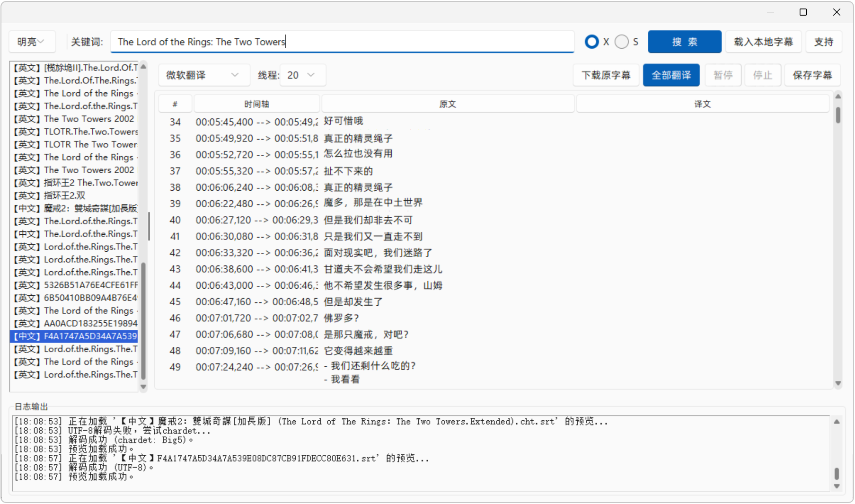
Task: Select the 【英文】TLOTR The Two Tower list entry
Action: (74, 144)
